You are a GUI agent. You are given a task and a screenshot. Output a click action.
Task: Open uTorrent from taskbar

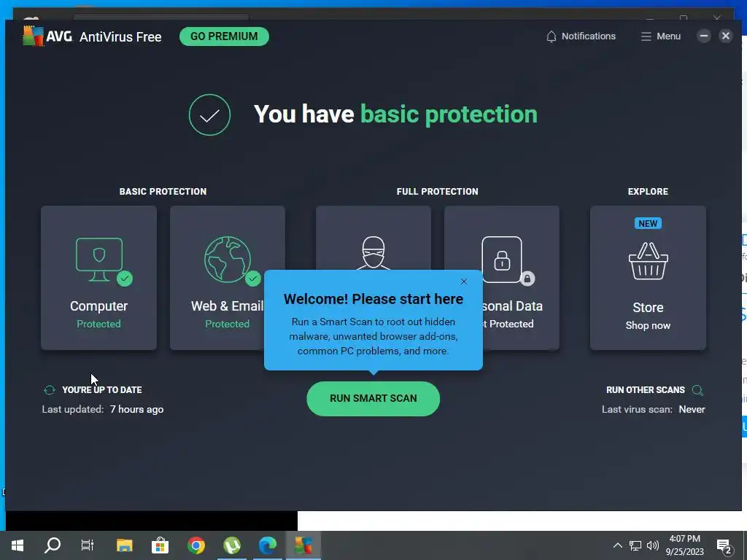232,545
